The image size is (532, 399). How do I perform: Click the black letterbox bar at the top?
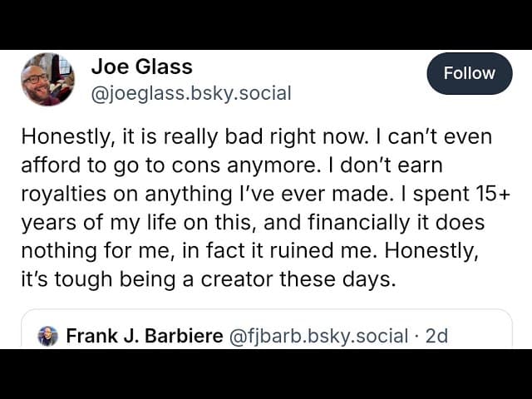(266, 23)
